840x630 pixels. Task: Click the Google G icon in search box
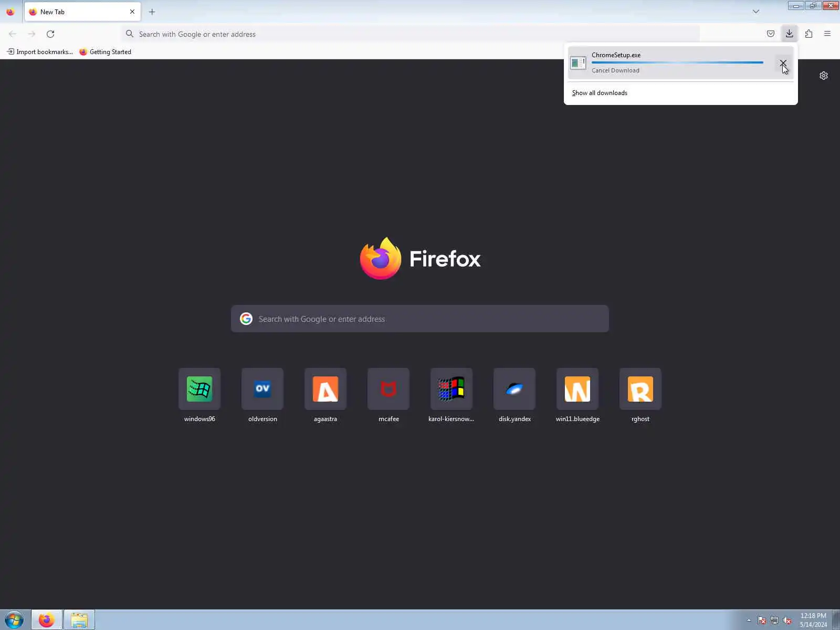[246, 319]
